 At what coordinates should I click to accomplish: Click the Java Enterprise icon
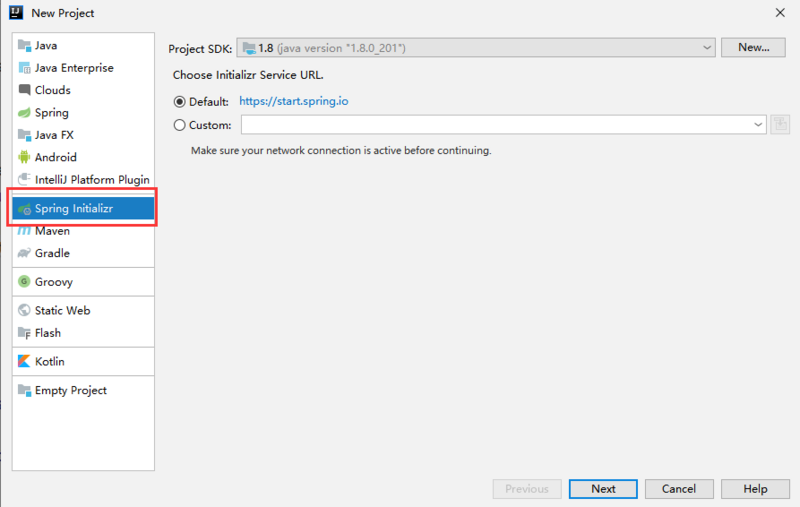pos(24,68)
